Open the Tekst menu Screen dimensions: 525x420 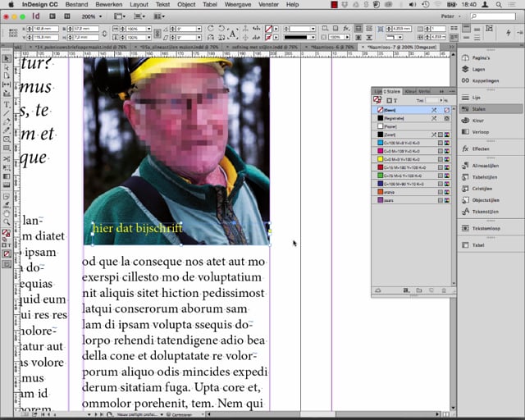click(x=162, y=4)
